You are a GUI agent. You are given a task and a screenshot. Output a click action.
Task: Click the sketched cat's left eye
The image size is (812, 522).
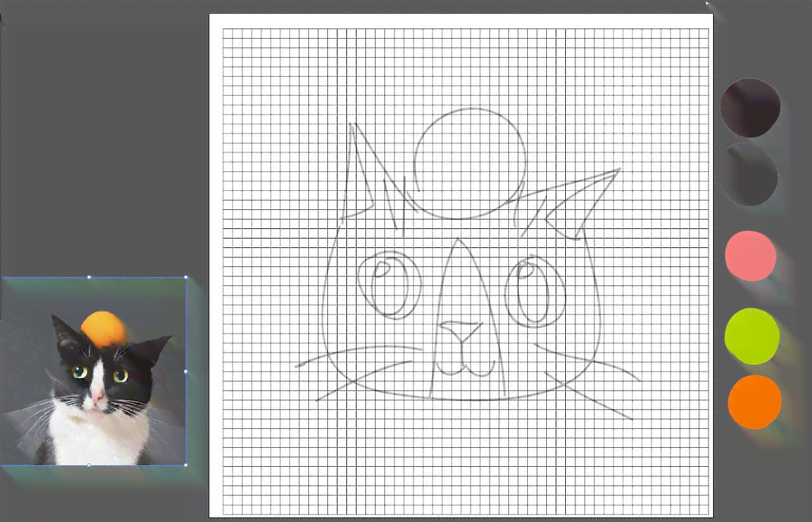pos(390,284)
